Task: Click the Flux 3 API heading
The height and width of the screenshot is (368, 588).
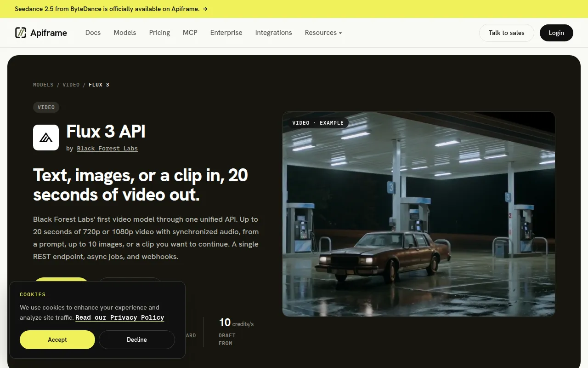Action: click(106, 132)
